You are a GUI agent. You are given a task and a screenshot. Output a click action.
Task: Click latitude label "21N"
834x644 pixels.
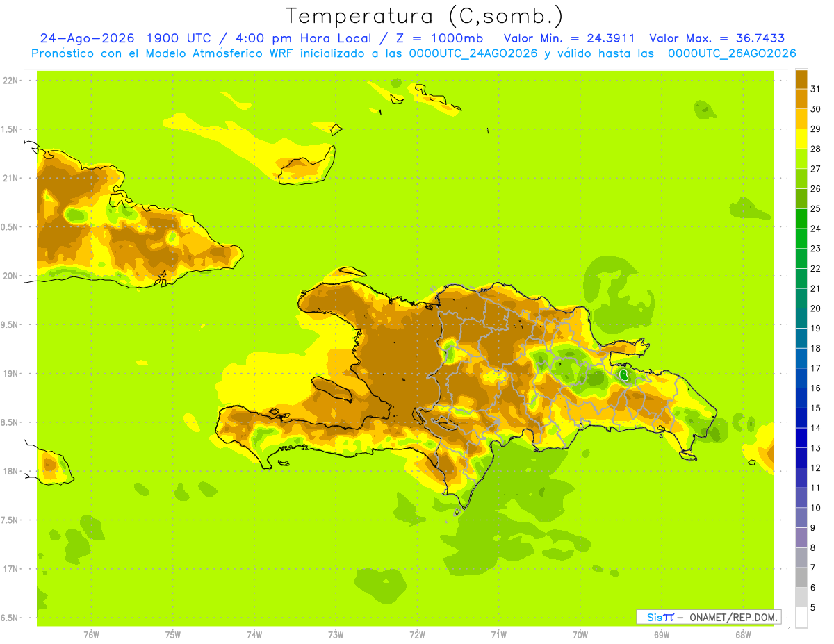pyautogui.click(x=12, y=179)
